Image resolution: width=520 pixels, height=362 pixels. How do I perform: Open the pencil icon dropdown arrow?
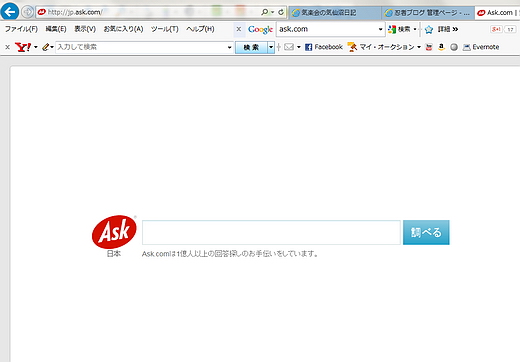(x=52, y=47)
